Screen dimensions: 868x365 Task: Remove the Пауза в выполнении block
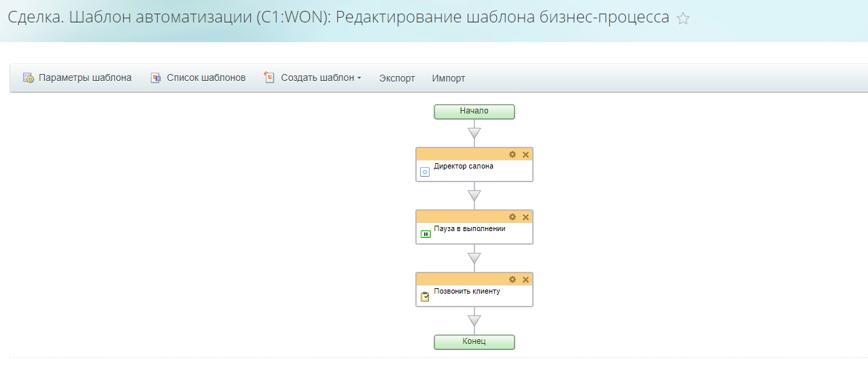(525, 217)
